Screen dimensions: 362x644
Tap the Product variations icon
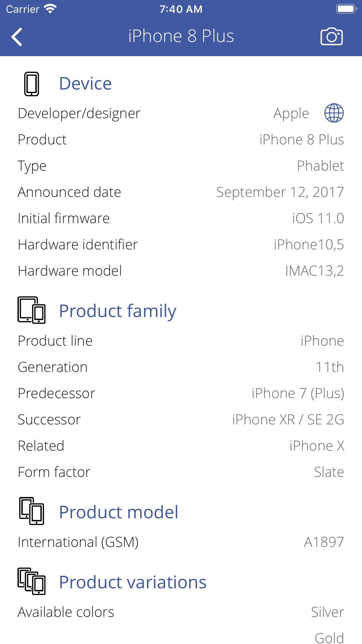click(31, 581)
